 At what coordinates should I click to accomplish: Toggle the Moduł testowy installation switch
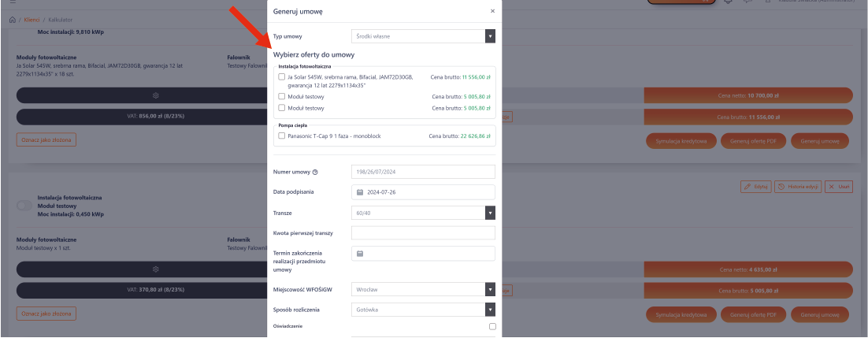[25, 203]
